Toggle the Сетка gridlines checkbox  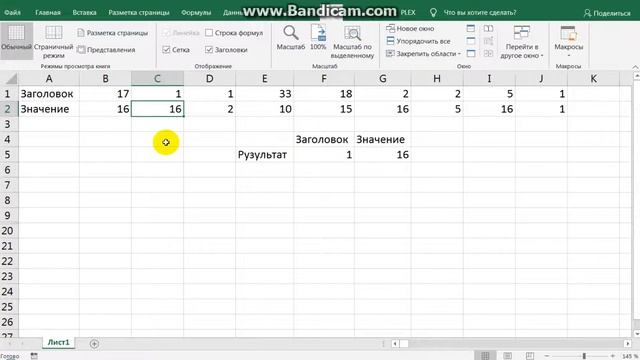point(166,50)
